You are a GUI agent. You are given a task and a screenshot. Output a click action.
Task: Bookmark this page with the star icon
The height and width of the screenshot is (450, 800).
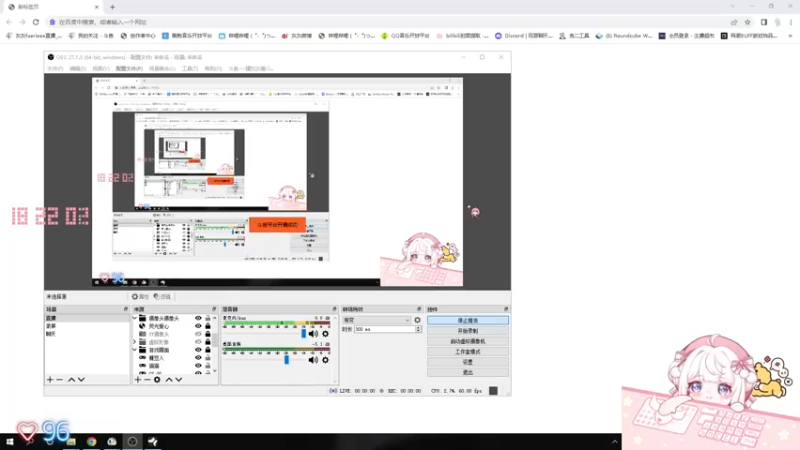tap(747, 22)
